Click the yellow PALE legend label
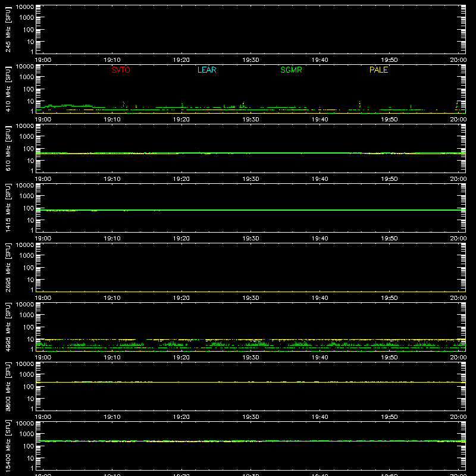Viewport: 476px width, 476px height. pos(378,70)
